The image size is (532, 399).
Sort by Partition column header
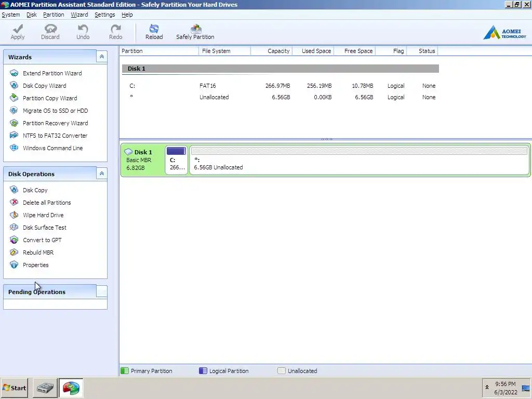tap(159, 51)
